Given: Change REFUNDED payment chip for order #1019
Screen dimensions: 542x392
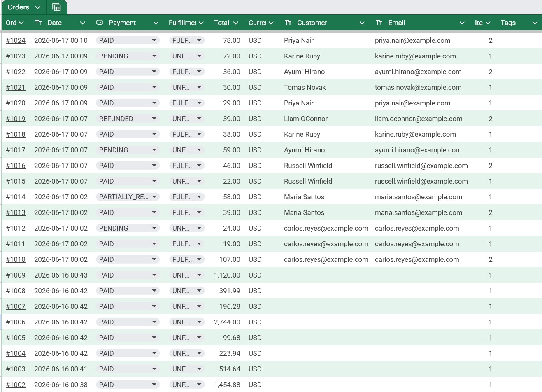Looking at the screenshot, I should click(x=128, y=119).
